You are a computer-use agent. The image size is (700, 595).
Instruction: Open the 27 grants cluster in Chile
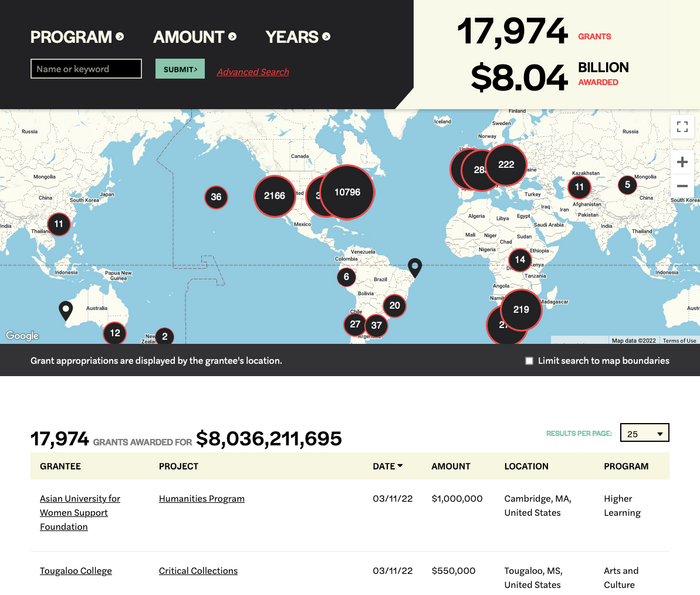(x=355, y=324)
